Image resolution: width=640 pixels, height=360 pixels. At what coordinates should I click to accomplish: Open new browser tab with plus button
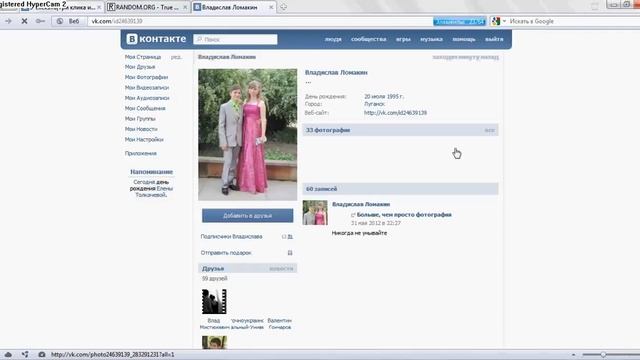tap(283, 7)
